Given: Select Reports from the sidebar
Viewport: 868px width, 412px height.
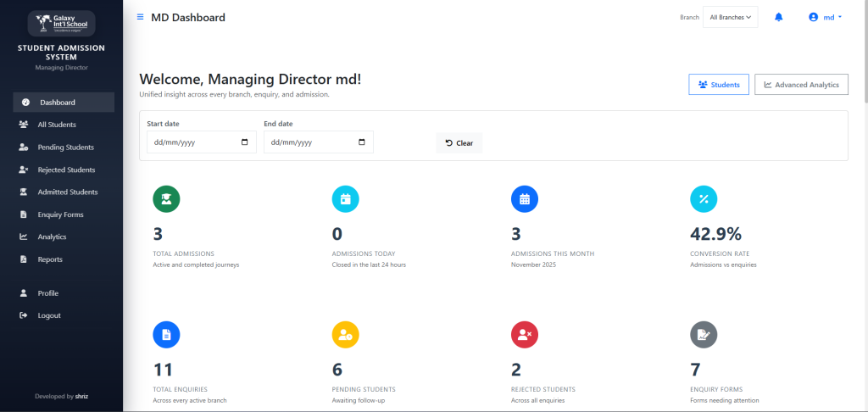Looking at the screenshot, I should [x=50, y=259].
